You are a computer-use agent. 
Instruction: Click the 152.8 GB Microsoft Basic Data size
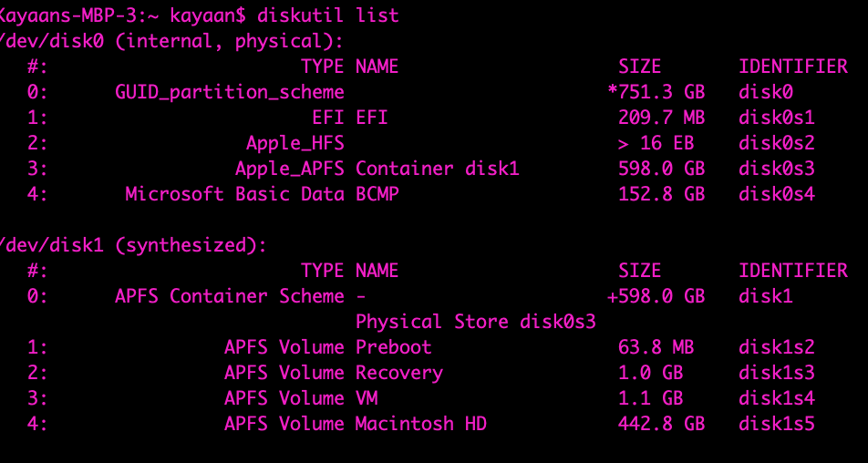[661, 194]
